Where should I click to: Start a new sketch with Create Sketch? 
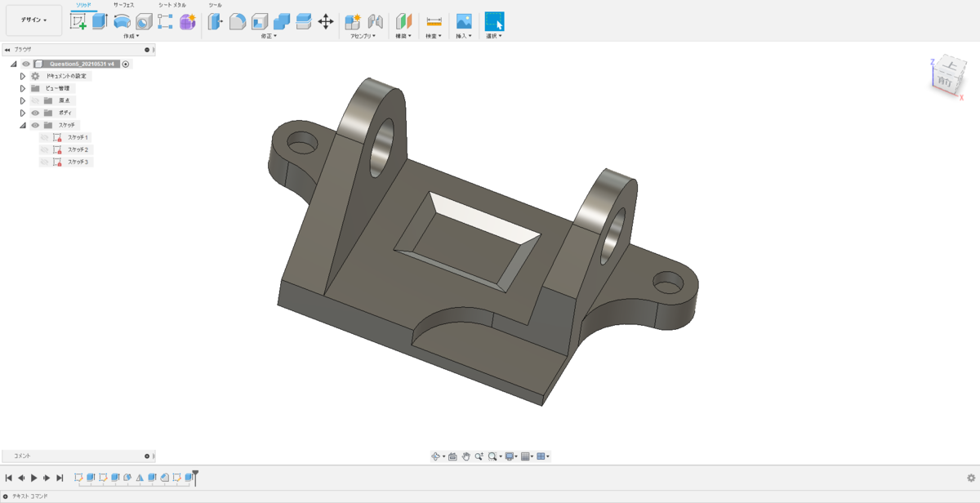[x=78, y=22]
